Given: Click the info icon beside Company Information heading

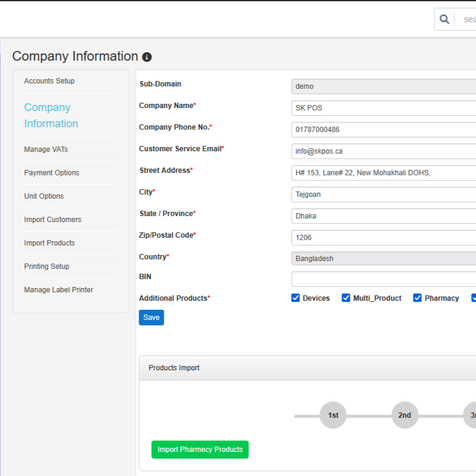Looking at the screenshot, I should click(x=147, y=57).
